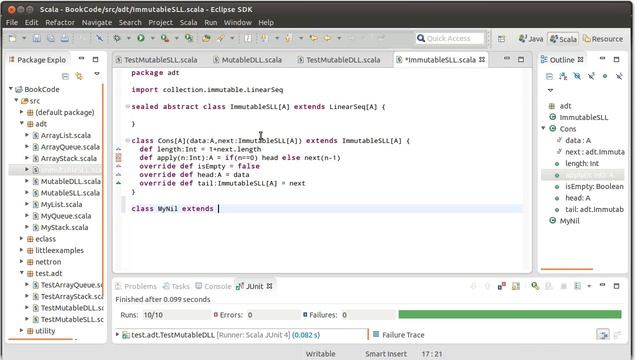Open the Navigate menu
The height and width of the screenshot is (360, 640).
[97, 22]
